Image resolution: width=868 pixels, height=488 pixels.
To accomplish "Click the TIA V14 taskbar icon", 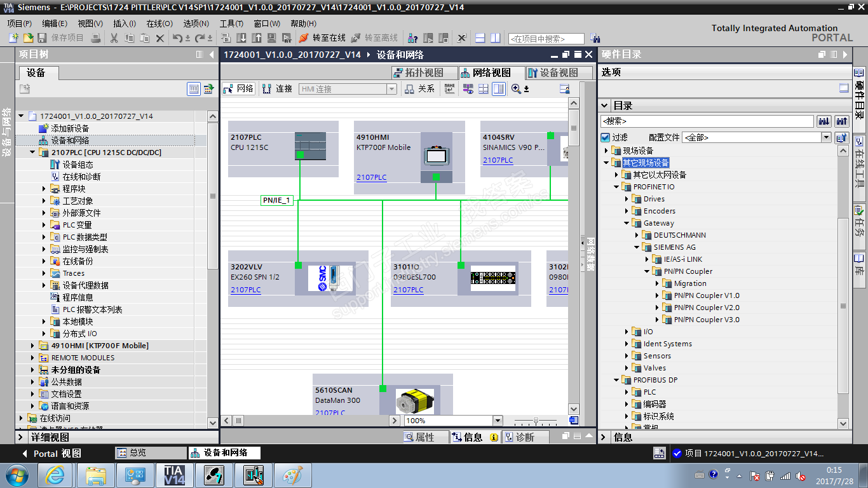I will [x=174, y=475].
